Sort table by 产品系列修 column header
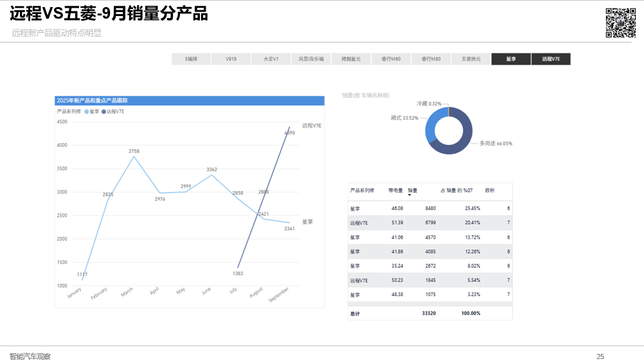 coord(362,190)
